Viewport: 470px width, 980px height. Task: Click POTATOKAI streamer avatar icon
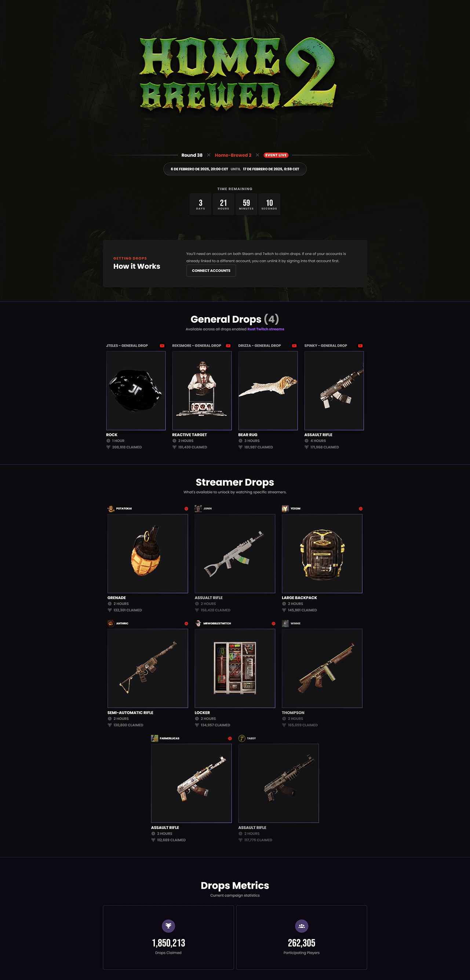pos(111,509)
